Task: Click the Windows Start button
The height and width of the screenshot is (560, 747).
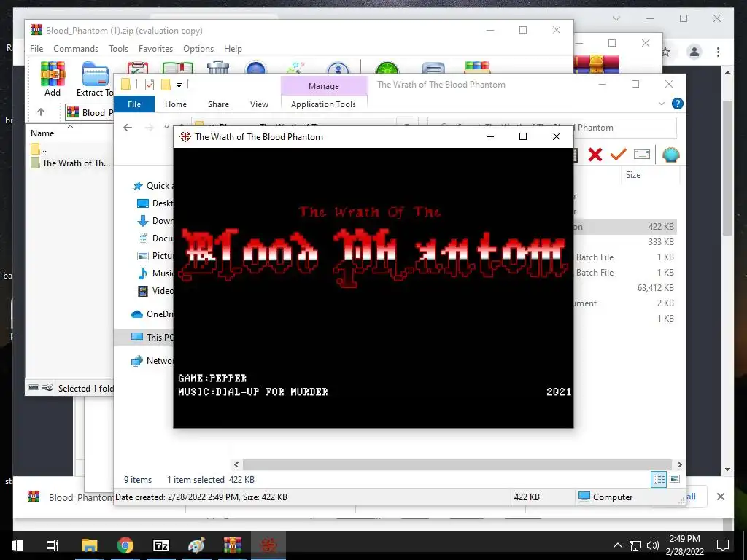Action: tap(18, 545)
